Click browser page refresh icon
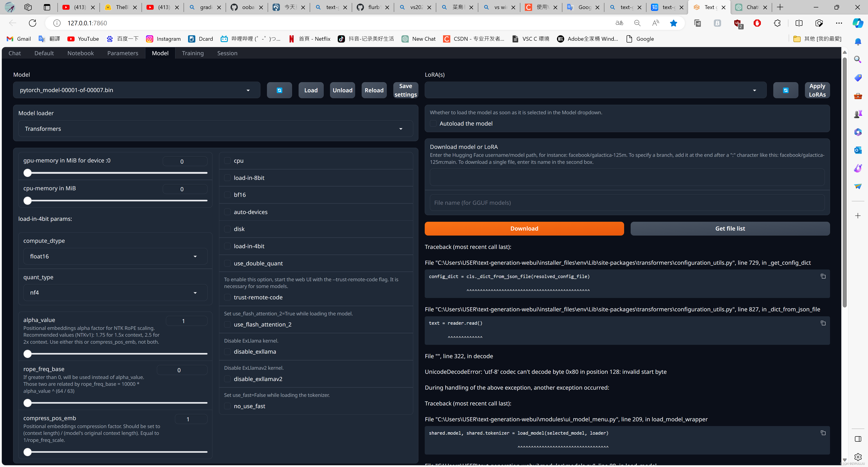868x467 pixels. [x=33, y=23]
